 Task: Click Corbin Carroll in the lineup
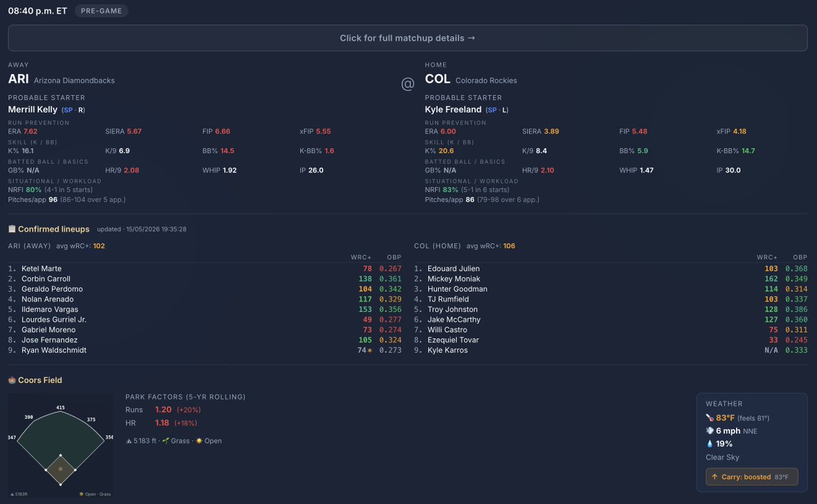(x=46, y=279)
